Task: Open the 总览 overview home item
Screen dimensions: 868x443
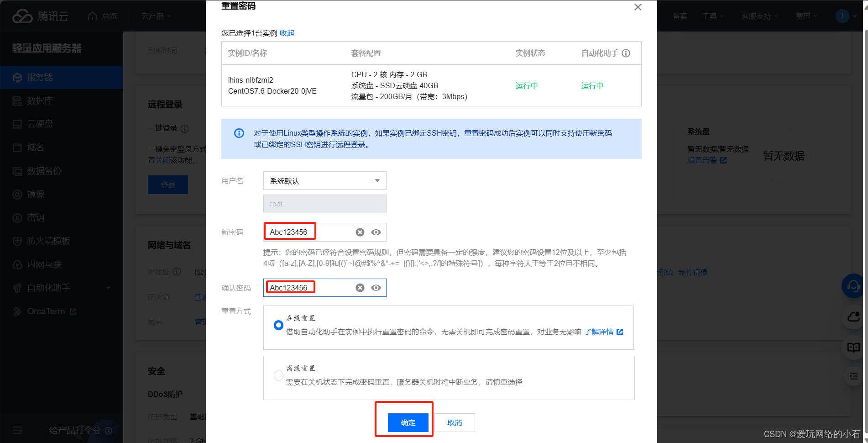Action: pyautogui.click(x=103, y=16)
